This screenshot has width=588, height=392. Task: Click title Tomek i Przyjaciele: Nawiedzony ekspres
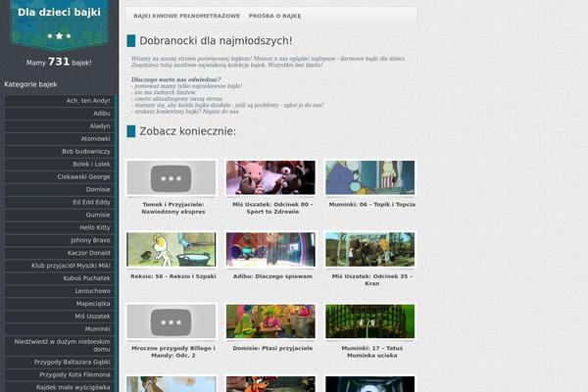pyautogui.click(x=173, y=208)
